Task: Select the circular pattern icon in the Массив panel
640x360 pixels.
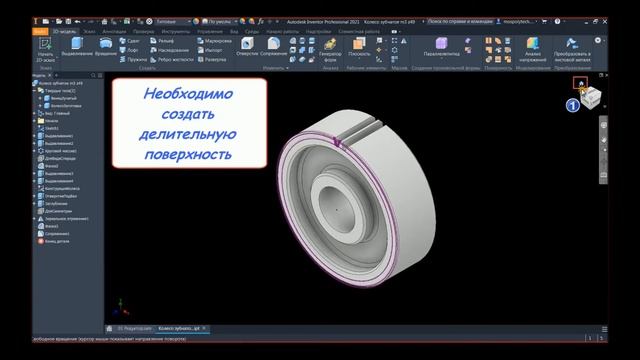Action: 394,50
